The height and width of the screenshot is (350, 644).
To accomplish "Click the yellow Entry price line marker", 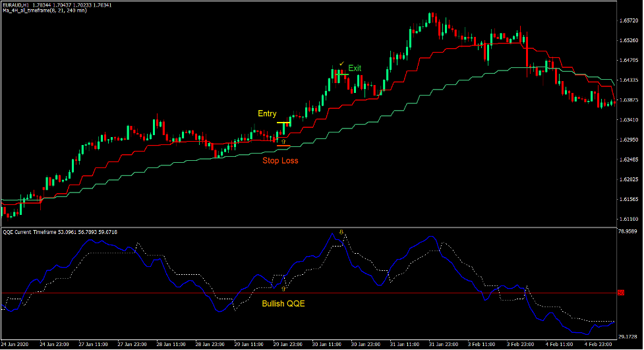I will pyautogui.click(x=283, y=123).
